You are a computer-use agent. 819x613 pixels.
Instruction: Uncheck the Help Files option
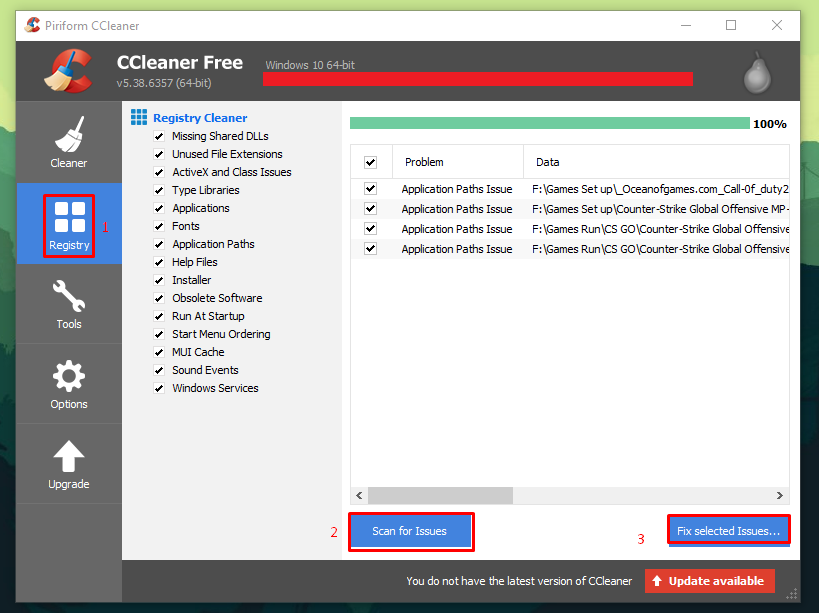click(x=159, y=263)
